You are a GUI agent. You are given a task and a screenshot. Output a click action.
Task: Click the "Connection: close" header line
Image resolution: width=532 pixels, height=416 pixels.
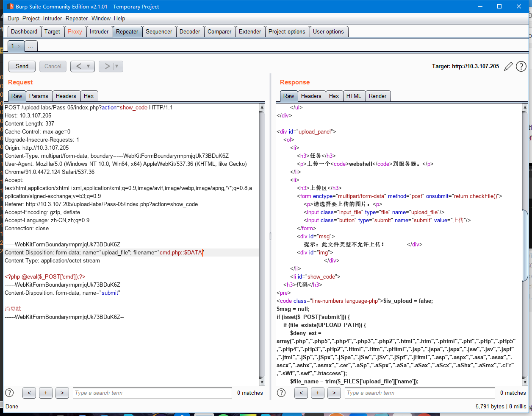coord(27,228)
